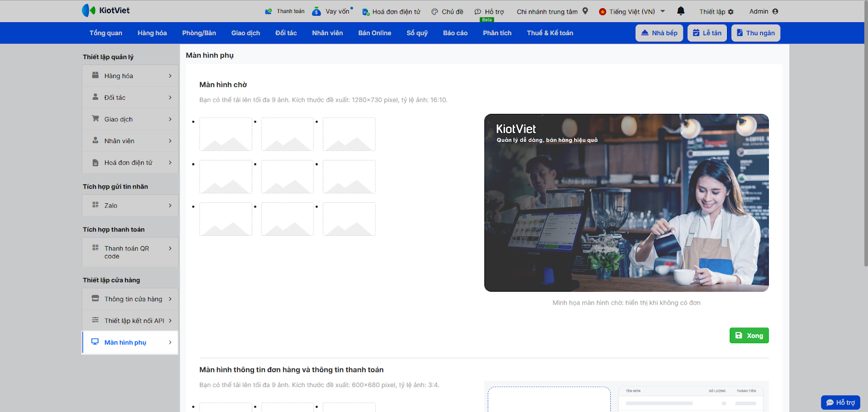Screen dimensions: 868x412
Task: Save with the green Xong button
Action: point(749,336)
